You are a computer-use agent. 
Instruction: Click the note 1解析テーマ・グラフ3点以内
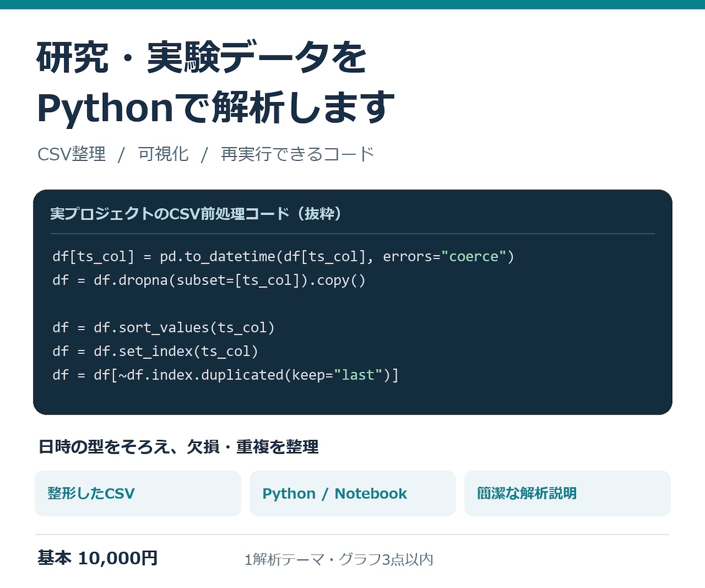coord(339,560)
